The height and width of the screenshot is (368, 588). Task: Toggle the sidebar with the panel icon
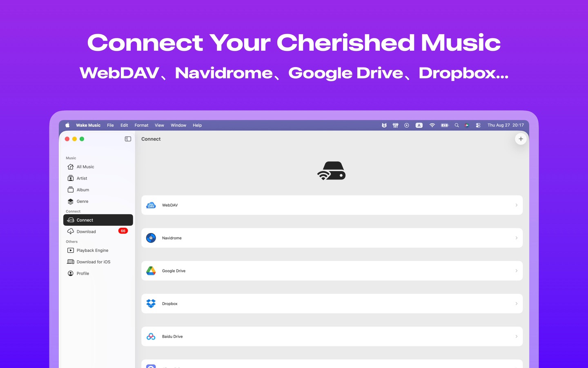coord(128,139)
